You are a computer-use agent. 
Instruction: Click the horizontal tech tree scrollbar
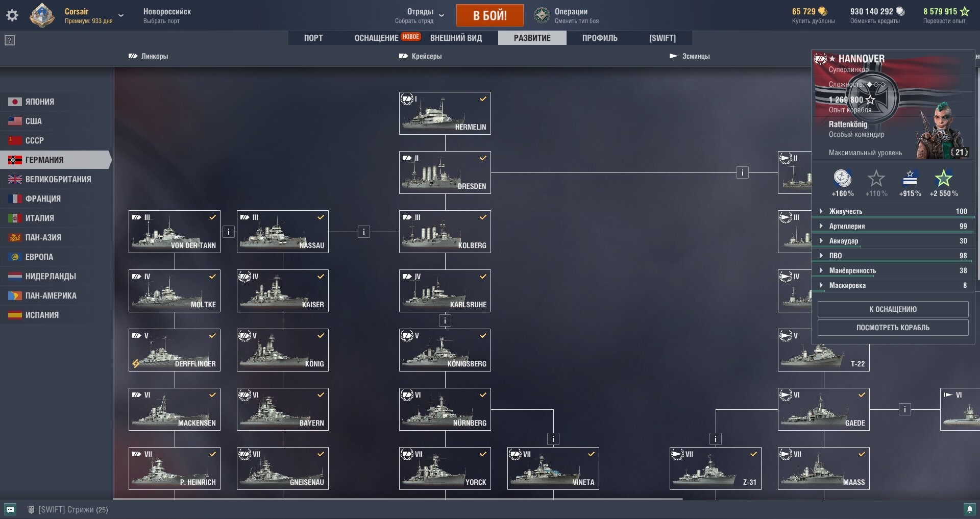398,499
